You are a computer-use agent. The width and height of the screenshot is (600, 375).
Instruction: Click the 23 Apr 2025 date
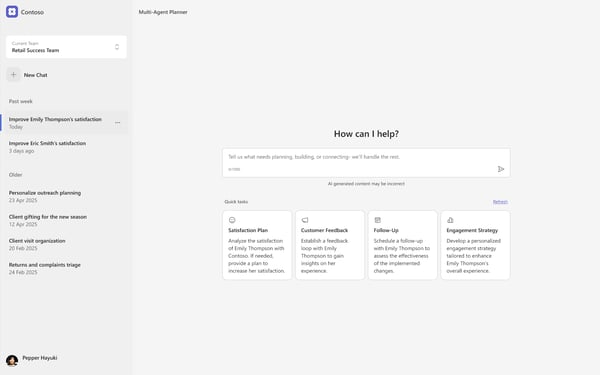tap(23, 201)
